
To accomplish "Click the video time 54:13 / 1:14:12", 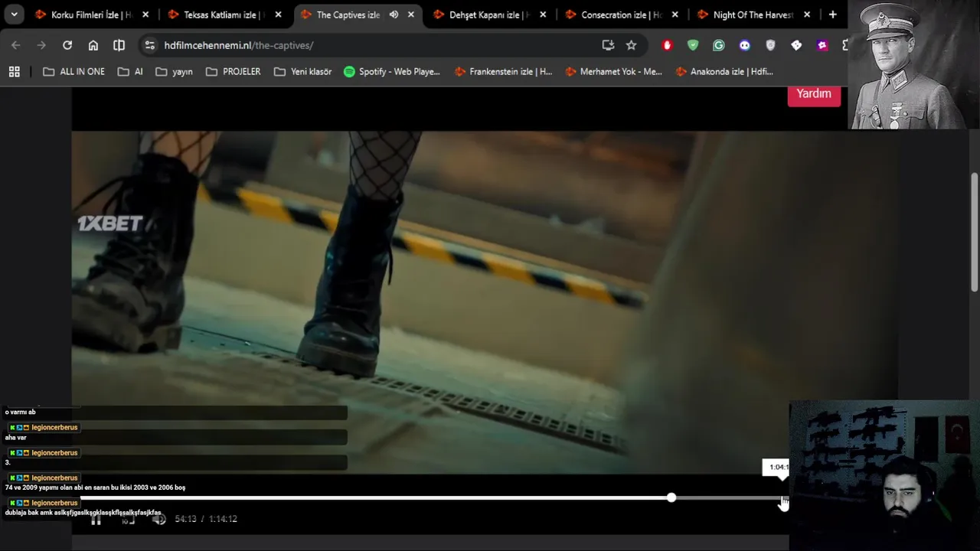I will [x=206, y=519].
